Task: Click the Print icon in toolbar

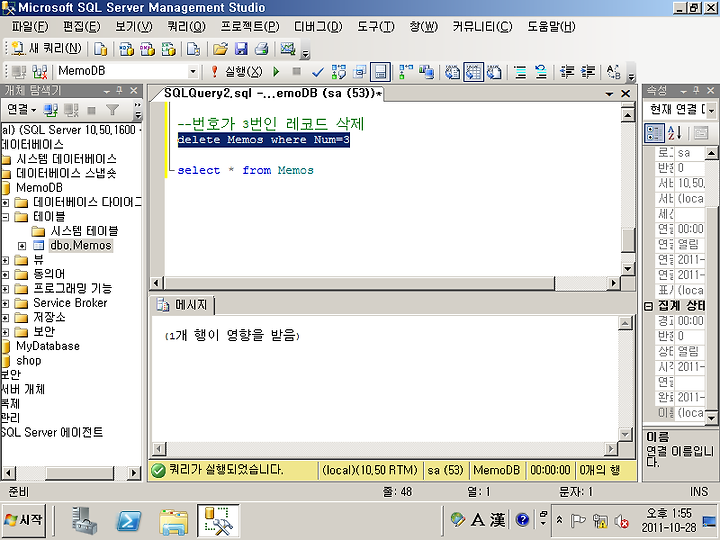Action: point(262,49)
